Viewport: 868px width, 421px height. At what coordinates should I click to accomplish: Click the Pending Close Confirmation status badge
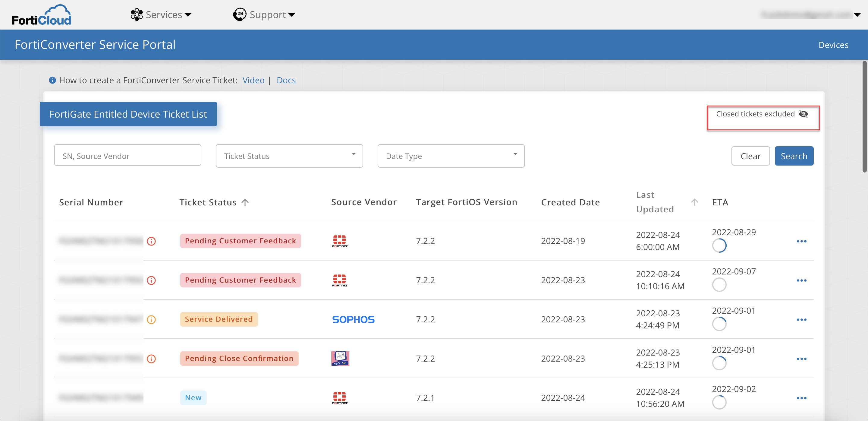[239, 358]
